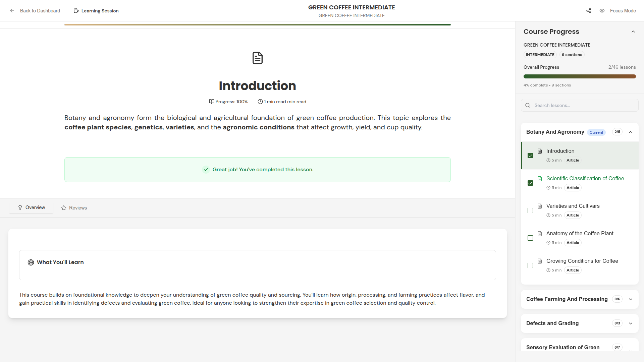Image resolution: width=644 pixels, height=362 pixels.
Task: Click the article icon beside Varieties and Cultivars
Action: [x=540, y=206]
